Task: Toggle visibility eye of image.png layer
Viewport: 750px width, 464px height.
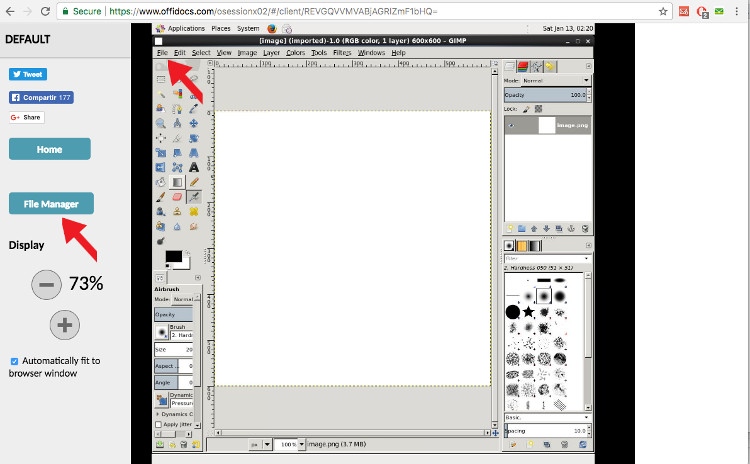Action: click(x=511, y=125)
